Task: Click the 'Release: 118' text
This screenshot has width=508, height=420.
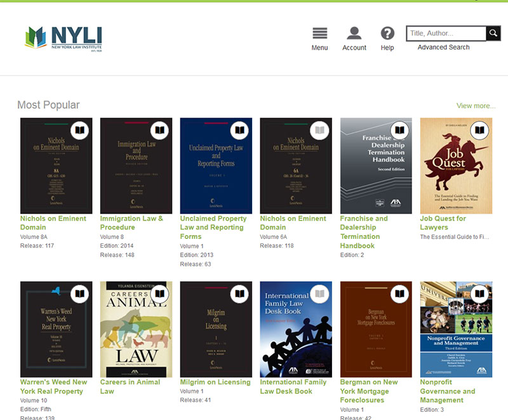Action: pos(277,246)
